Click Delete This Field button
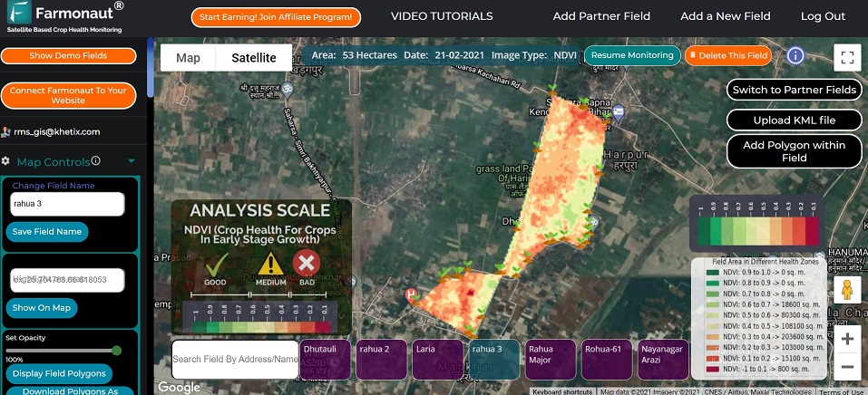The height and width of the screenshot is (395, 868). [x=728, y=55]
